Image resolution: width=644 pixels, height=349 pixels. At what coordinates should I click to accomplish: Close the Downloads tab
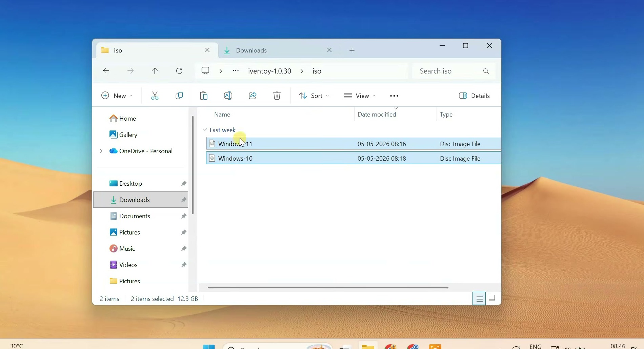click(x=329, y=50)
